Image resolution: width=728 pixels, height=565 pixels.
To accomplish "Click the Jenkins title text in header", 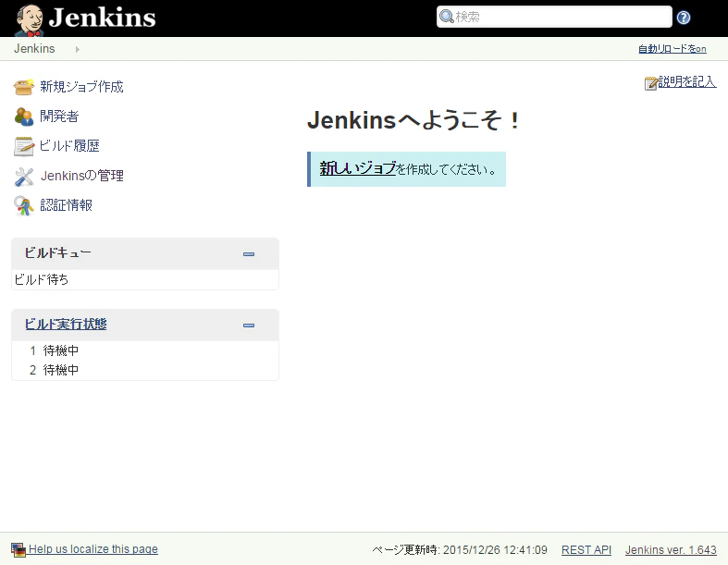I will [x=102, y=18].
